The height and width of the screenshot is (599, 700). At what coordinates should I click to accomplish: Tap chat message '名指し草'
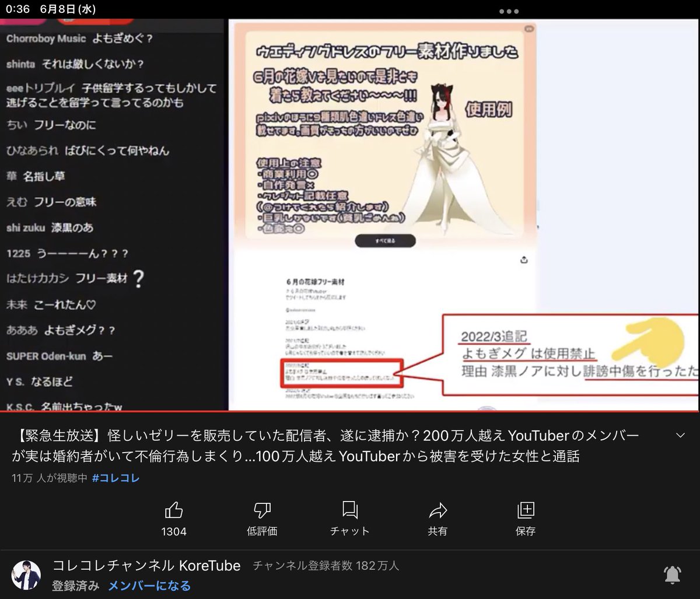36,176
